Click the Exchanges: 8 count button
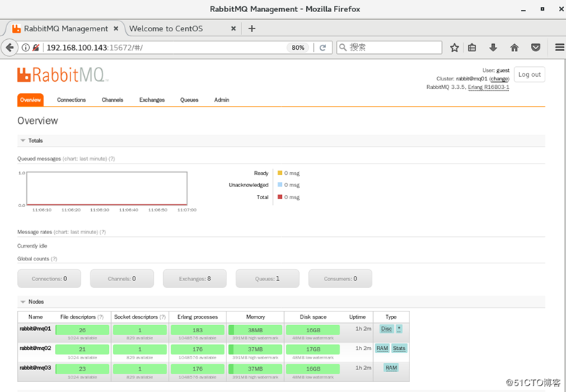 tap(195, 278)
